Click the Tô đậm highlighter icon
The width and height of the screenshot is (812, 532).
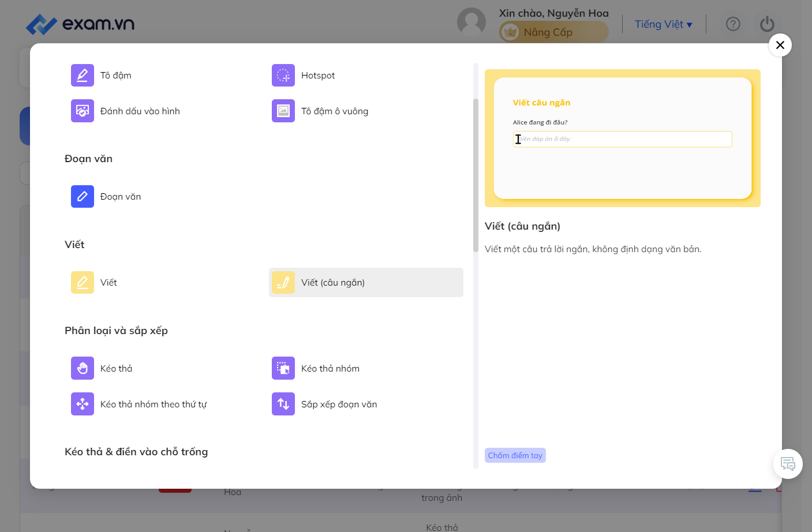coord(83,75)
